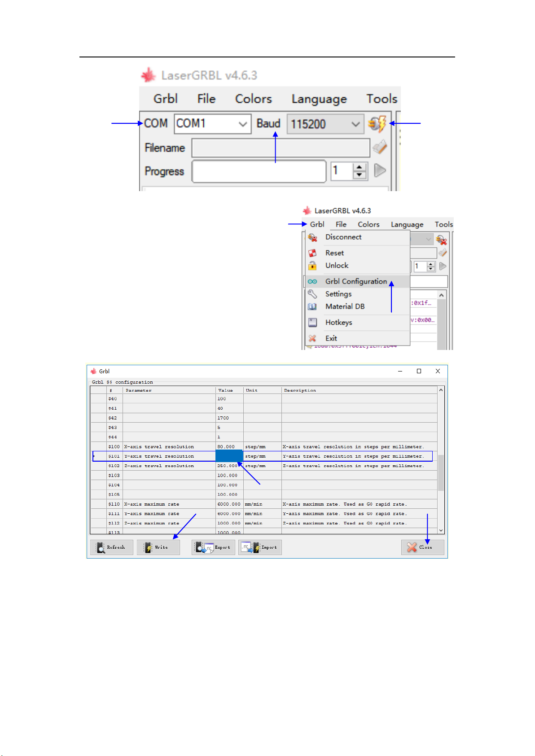Click the Progress bar in the COM1 window

(x=259, y=171)
